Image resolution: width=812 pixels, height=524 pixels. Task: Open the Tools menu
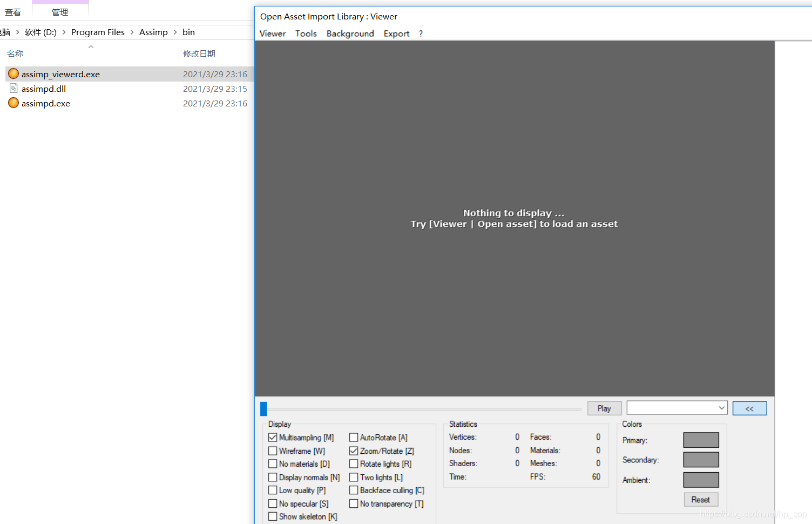tap(306, 33)
